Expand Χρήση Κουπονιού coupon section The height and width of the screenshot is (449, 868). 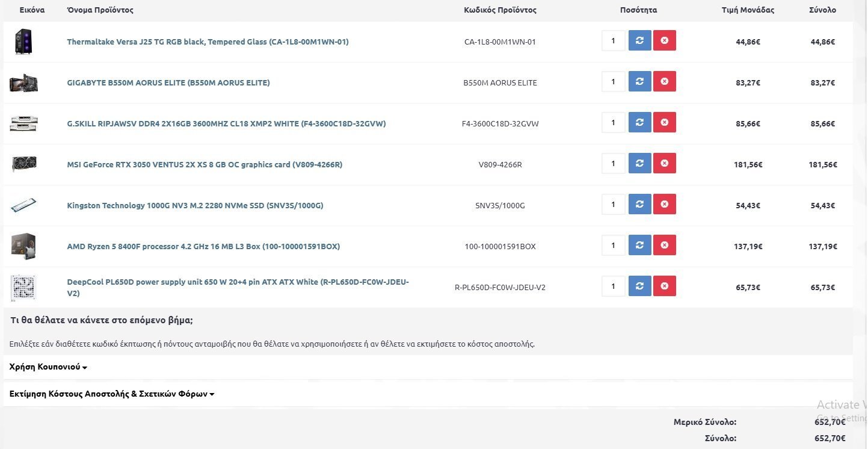(x=49, y=367)
